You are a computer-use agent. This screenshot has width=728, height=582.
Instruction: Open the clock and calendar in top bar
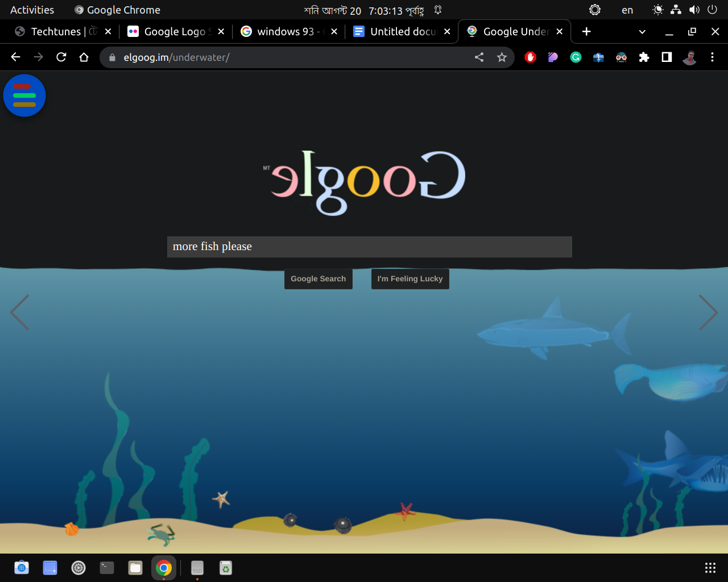tap(365, 10)
